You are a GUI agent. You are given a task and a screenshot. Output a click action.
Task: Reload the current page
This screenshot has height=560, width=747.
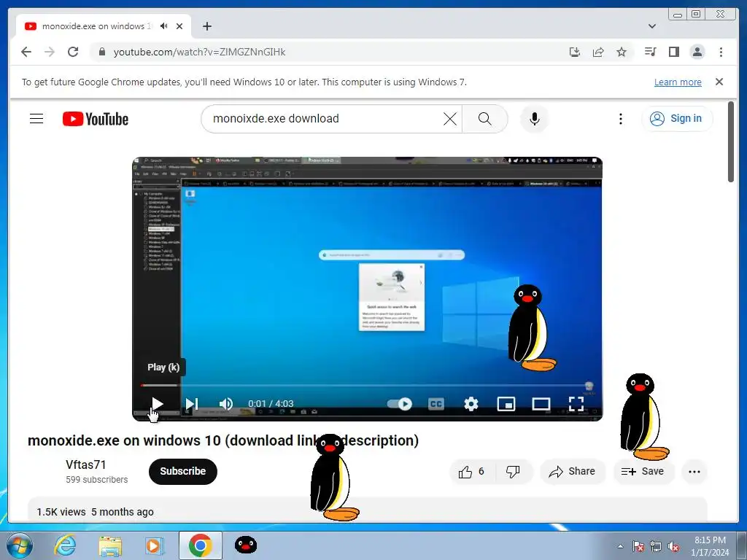tap(73, 52)
